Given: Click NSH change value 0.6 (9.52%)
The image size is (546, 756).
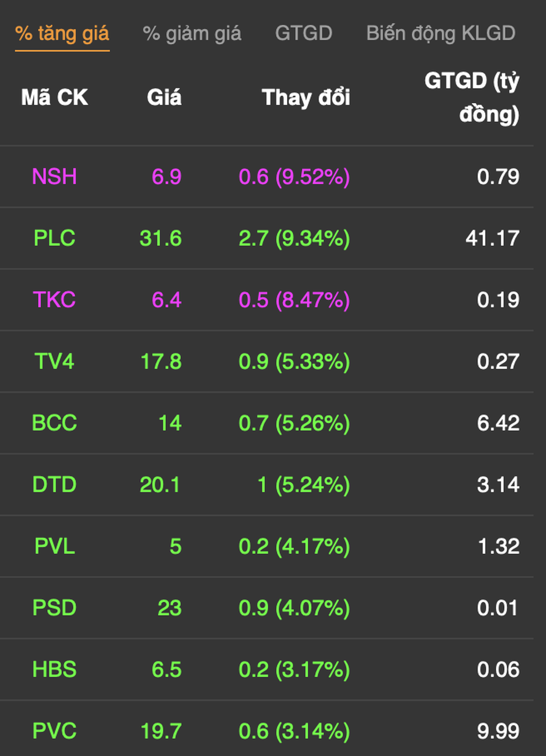Looking at the screenshot, I should pos(294,177).
